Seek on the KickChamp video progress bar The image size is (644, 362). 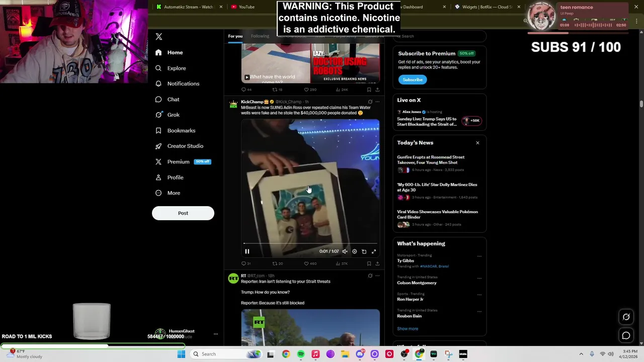click(x=310, y=244)
